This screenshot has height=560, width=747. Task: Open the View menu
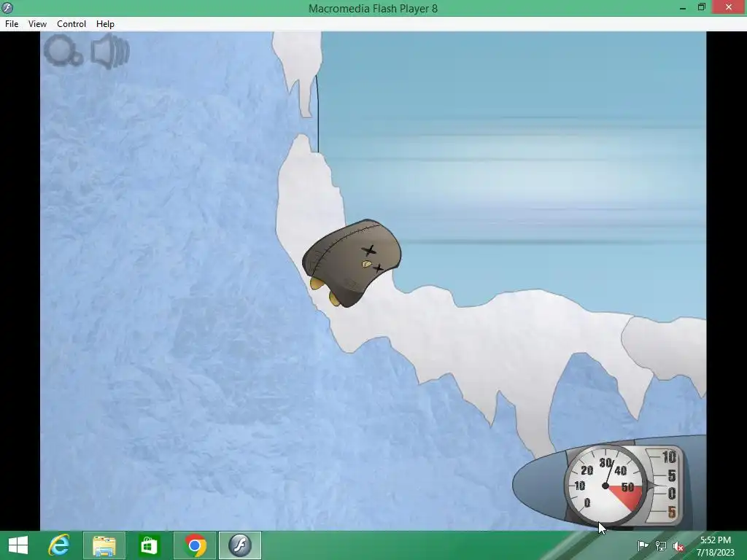click(x=37, y=24)
